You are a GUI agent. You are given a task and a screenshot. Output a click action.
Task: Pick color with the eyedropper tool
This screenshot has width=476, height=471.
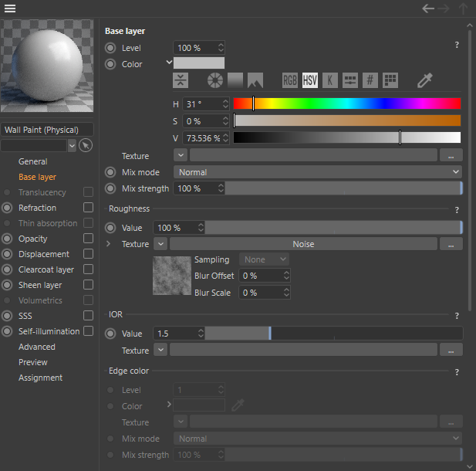tap(424, 80)
